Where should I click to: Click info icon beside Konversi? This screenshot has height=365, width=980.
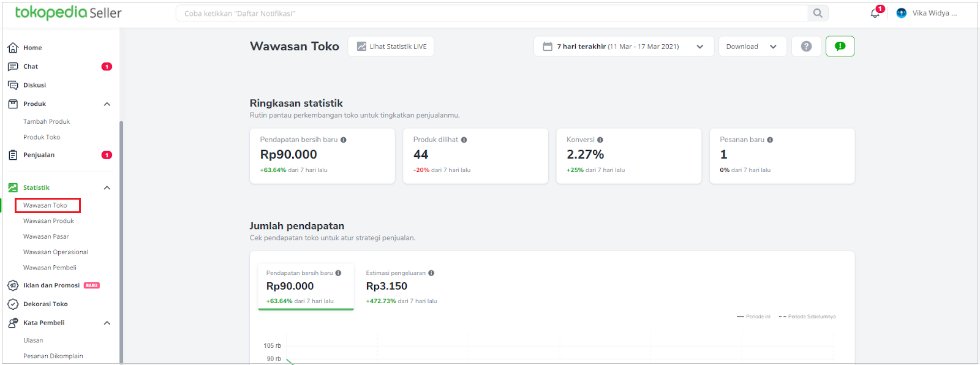point(600,140)
